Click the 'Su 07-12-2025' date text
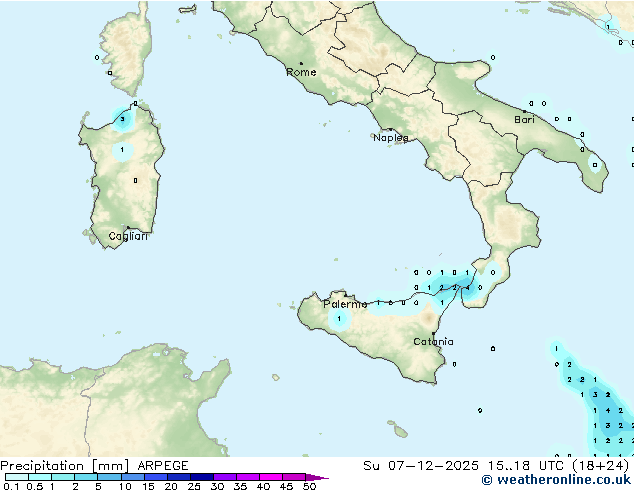 (x=421, y=466)
